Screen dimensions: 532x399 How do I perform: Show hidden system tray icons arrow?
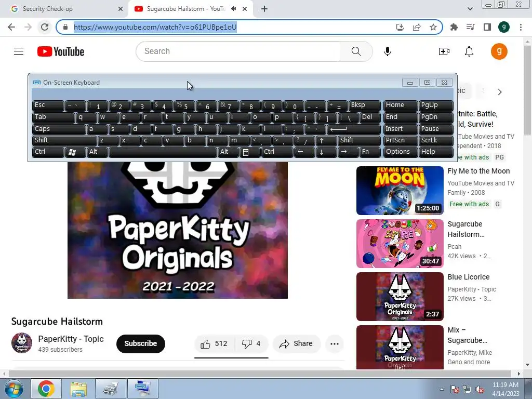click(442, 390)
